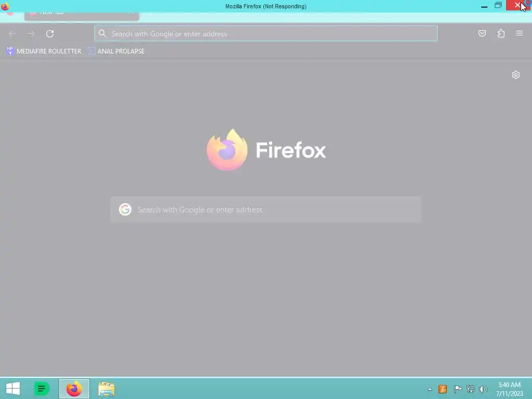Click the Firefox logo on the page
The width and height of the screenshot is (532, 399).
pyautogui.click(x=227, y=150)
